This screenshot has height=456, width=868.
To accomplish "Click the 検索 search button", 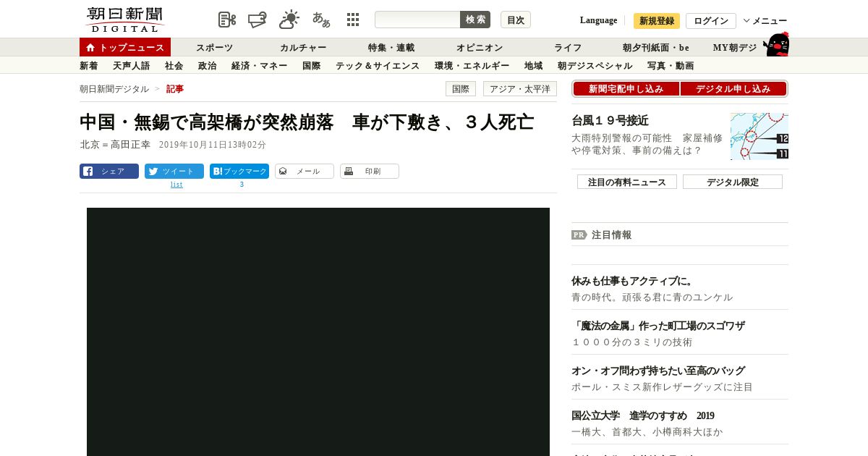I will coord(475,20).
